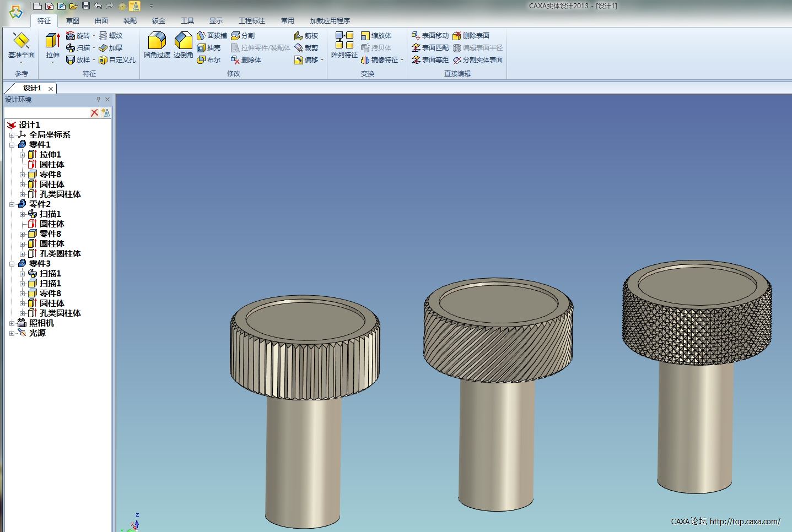
Task: Open the 镜像特征 dropdown arrow
Action: pos(402,60)
